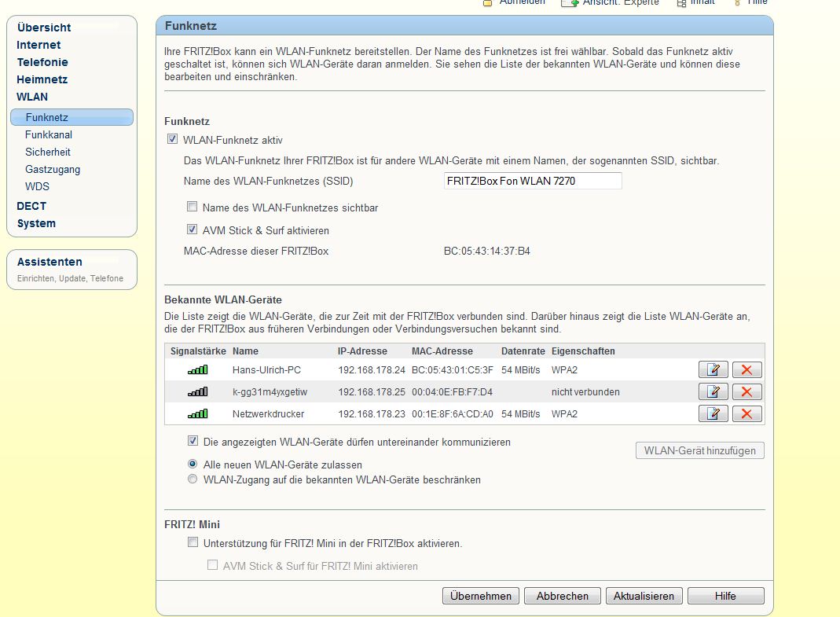Click the Signalstärke column header
The image size is (840, 617).
coord(198,351)
